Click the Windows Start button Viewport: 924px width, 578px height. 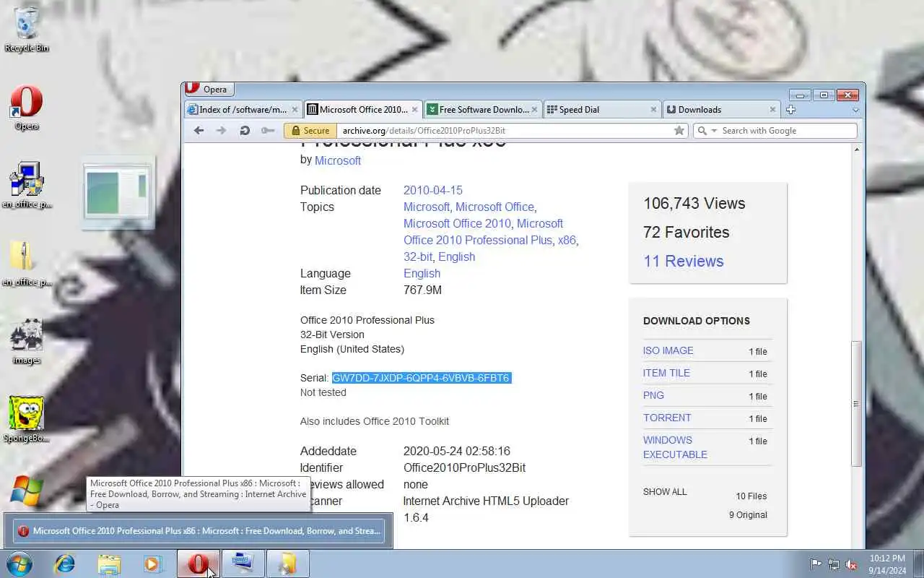click(19, 564)
